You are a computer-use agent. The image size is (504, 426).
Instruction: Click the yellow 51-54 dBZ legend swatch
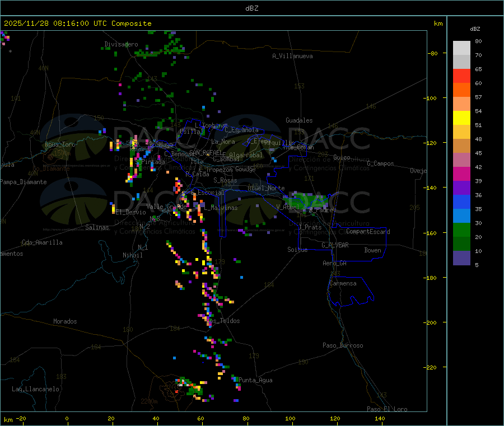coord(461,118)
